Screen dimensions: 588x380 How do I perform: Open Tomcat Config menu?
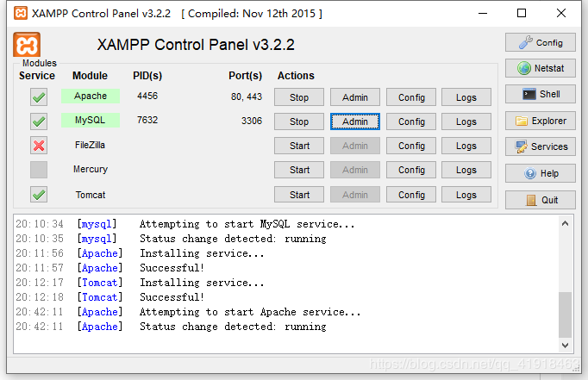pyautogui.click(x=411, y=195)
